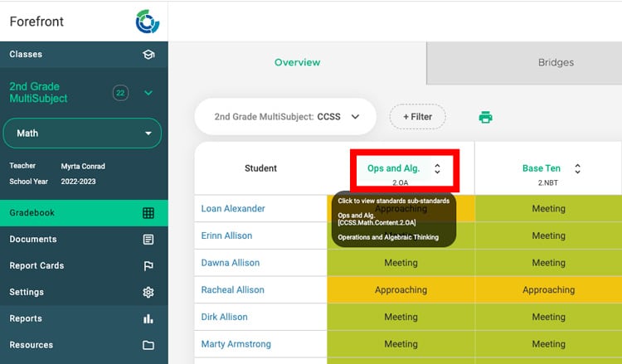The height and width of the screenshot is (364, 622).
Task: Click Dawna Allison's Ops and Alg. Meeting cell
Action: click(401, 263)
